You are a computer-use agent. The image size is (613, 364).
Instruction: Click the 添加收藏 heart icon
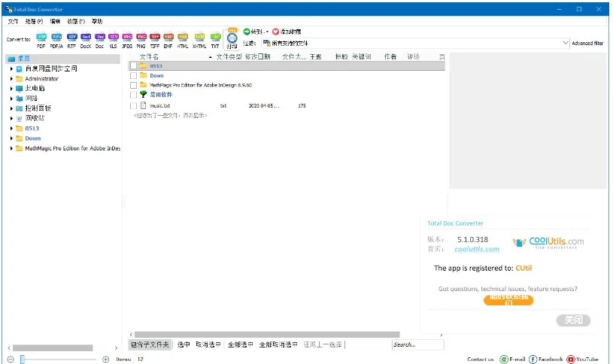tap(275, 32)
